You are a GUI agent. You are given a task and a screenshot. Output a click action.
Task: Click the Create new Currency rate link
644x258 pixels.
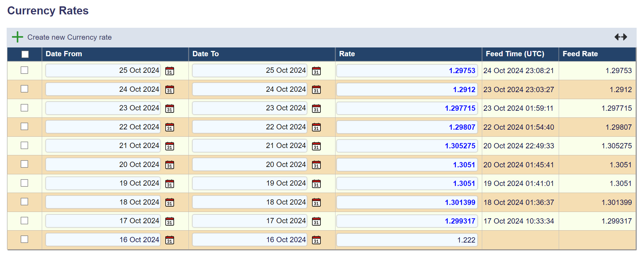click(69, 37)
